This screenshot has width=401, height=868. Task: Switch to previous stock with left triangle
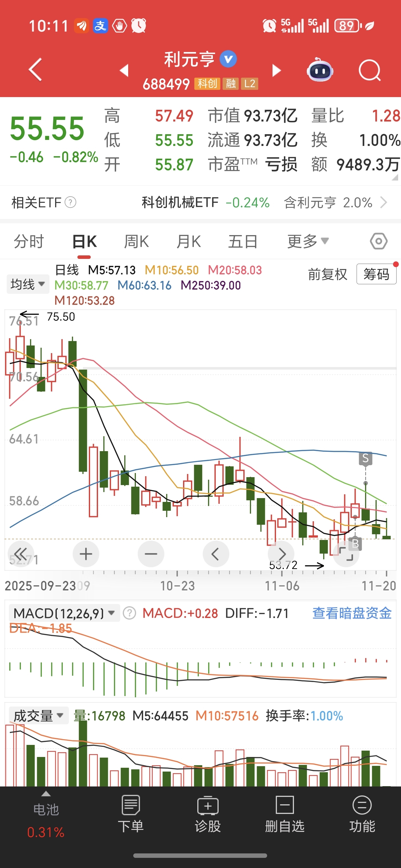(x=124, y=70)
